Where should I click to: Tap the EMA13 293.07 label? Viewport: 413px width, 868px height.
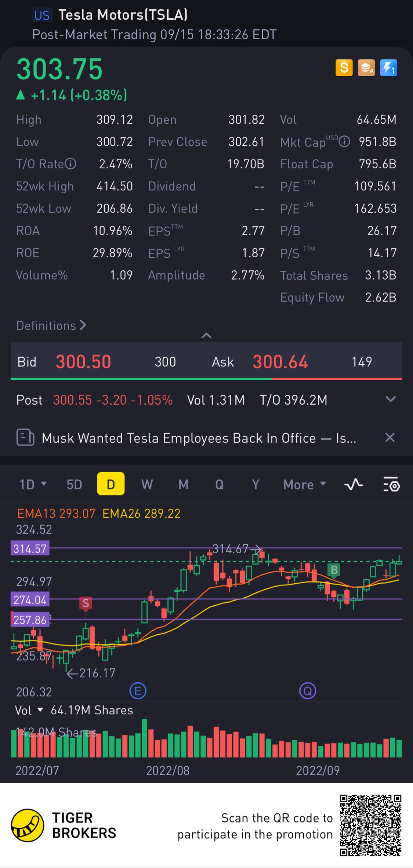click(56, 514)
